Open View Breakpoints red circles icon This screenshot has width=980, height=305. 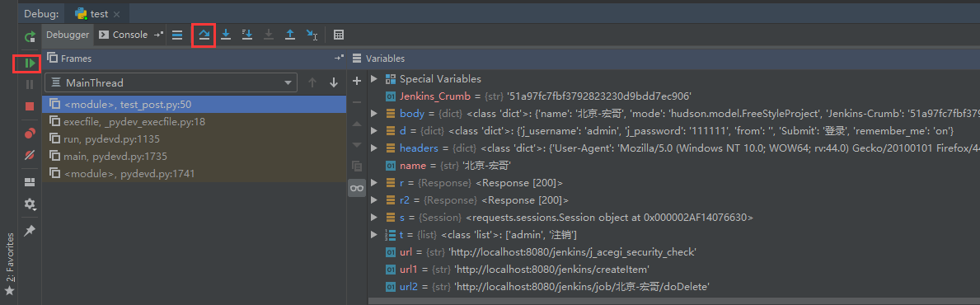pos(30,133)
